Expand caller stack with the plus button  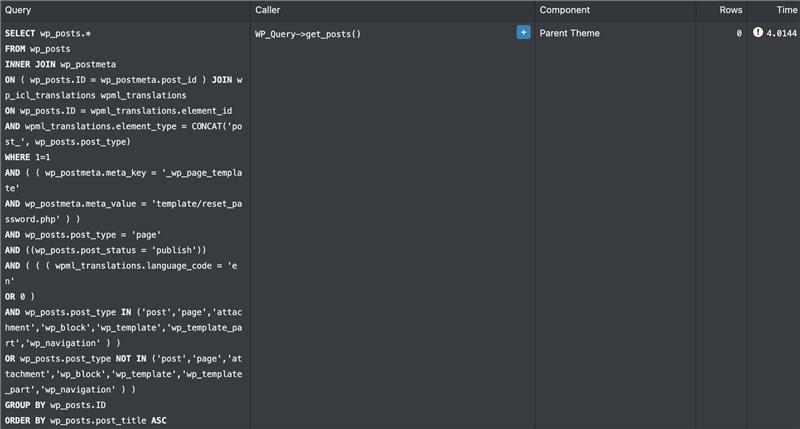523,33
